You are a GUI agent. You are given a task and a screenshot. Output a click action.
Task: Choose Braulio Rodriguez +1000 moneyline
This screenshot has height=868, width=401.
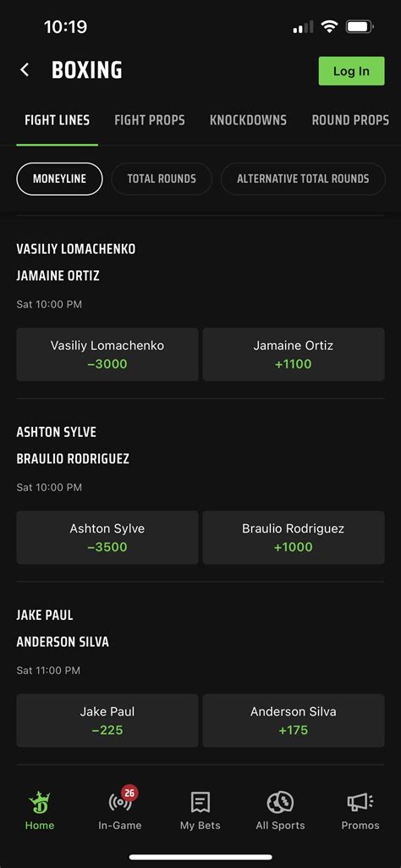pos(294,538)
